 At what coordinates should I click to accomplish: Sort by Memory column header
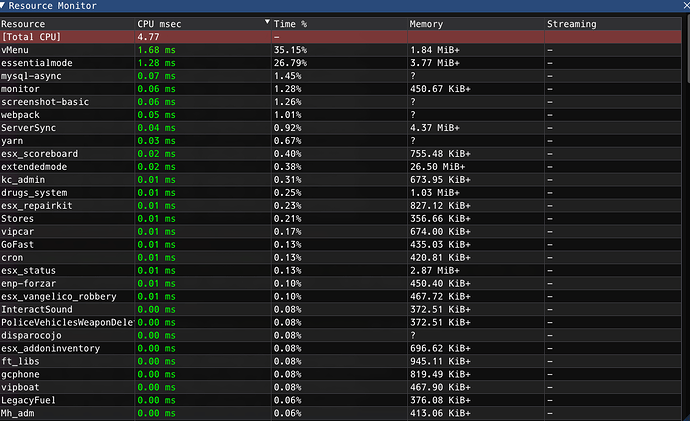coord(426,24)
